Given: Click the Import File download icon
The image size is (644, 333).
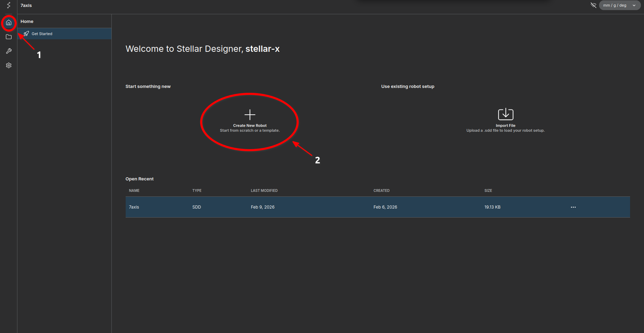Looking at the screenshot, I should [505, 114].
